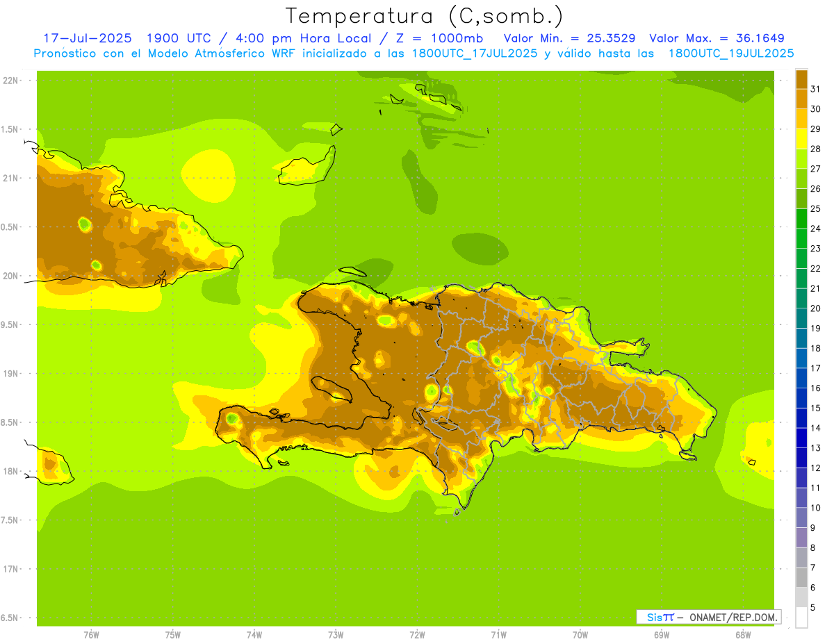
Task: Click 'Valor Max. = 36.1649' readout
Action: pyautogui.click(x=717, y=38)
